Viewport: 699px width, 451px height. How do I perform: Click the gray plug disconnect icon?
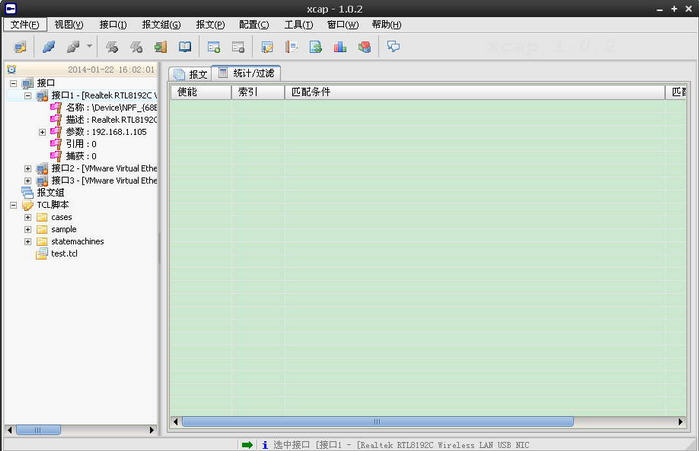(73, 46)
